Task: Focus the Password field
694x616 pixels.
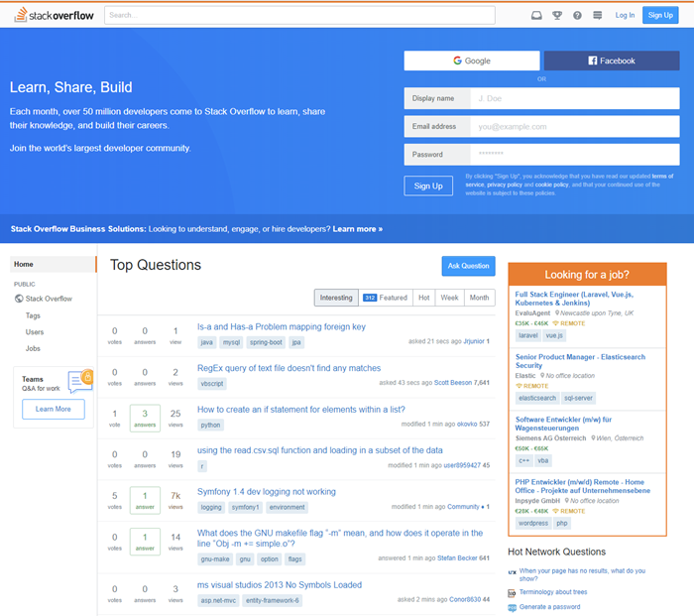Action: click(x=574, y=155)
